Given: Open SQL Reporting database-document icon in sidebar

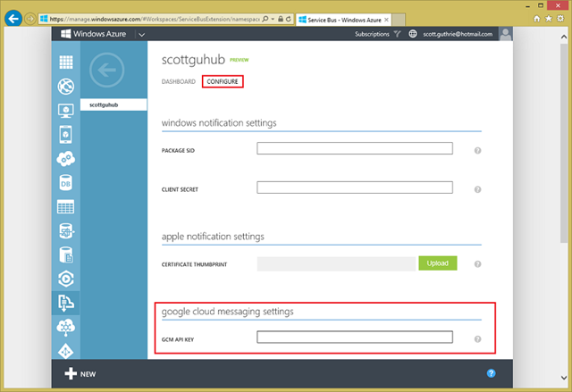Looking at the screenshot, I should pyautogui.click(x=66, y=255).
